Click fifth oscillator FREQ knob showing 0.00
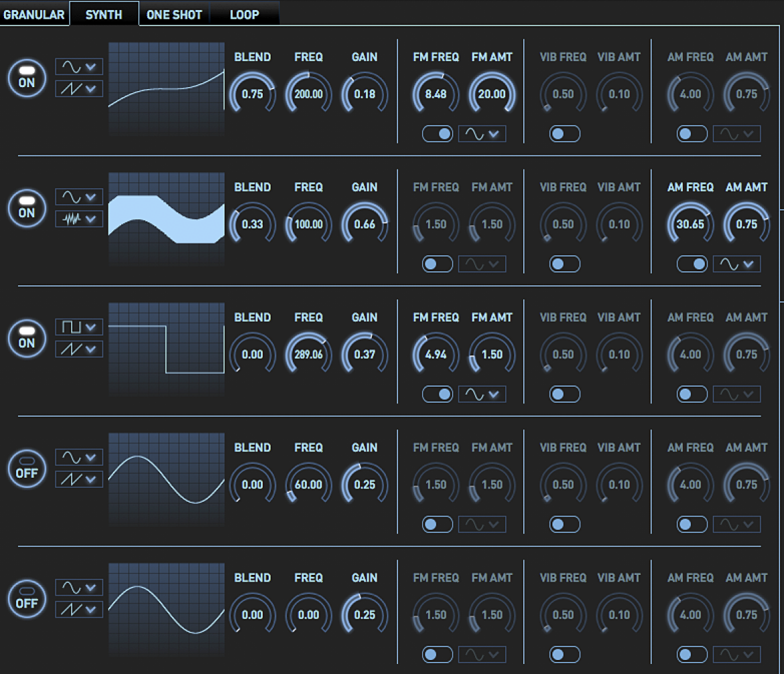The width and height of the screenshot is (784, 674). tap(308, 614)
